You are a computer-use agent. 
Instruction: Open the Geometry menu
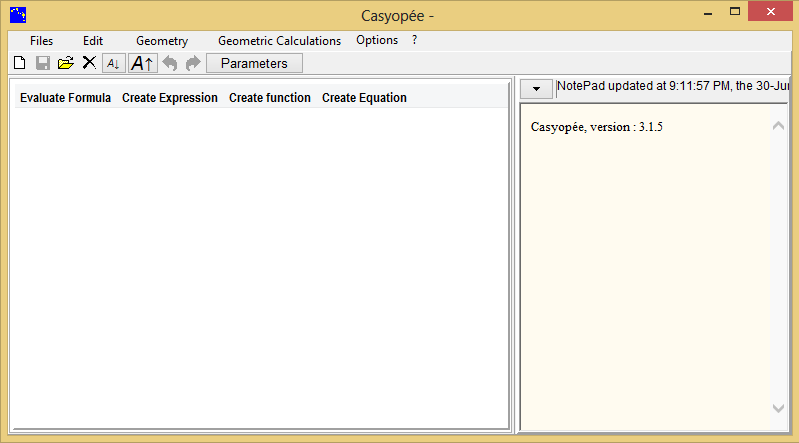pos(162,41)
